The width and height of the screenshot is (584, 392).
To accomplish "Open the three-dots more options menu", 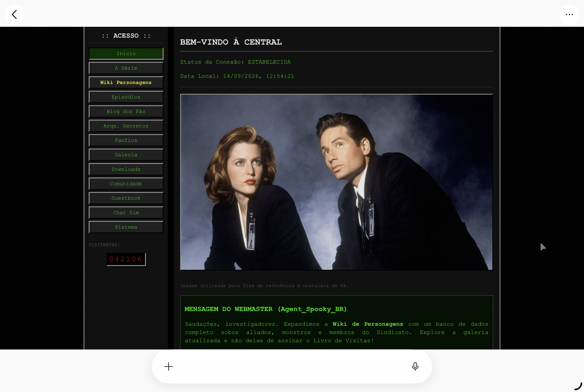I will (x=569, y=14).
